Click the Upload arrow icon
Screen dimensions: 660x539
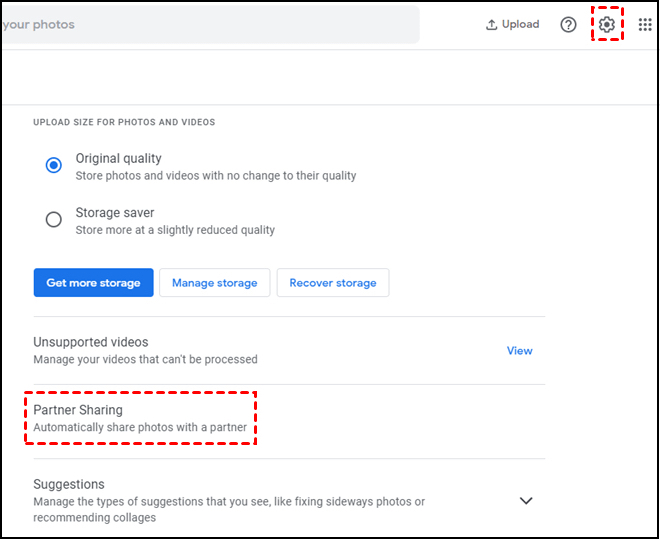click(x=491, y=25)
